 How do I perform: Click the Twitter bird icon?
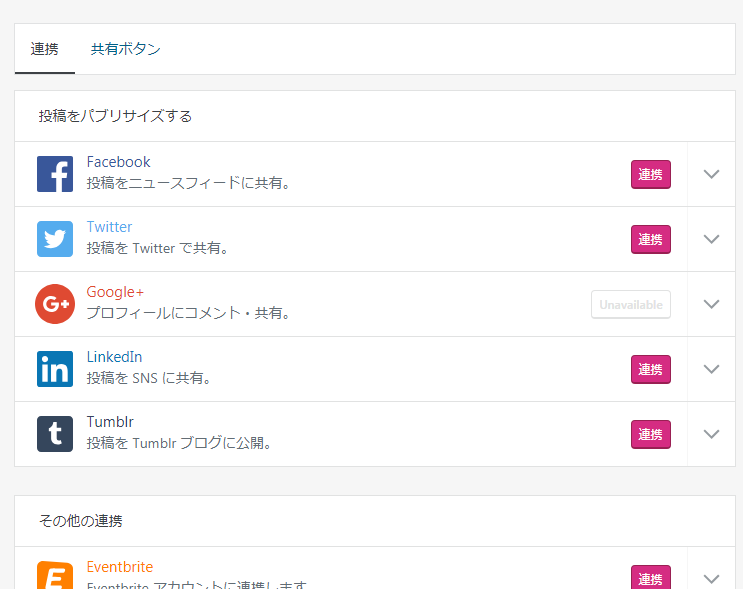coord(55,239)
